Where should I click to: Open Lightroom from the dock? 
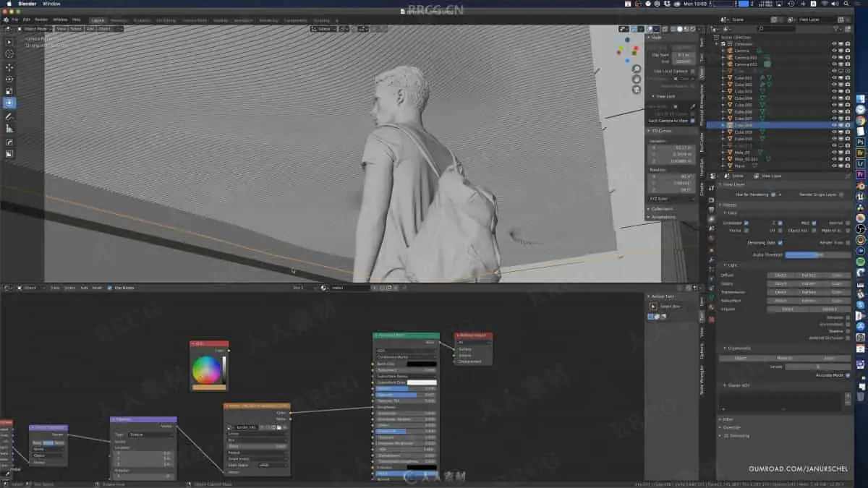pyautogui.click(x=861, y=163)
